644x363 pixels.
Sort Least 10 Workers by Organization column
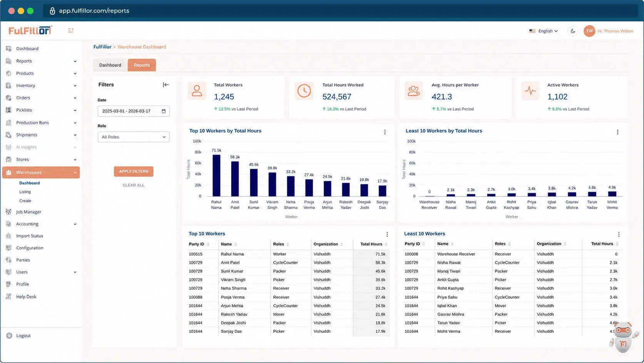(x=565, y=244)
